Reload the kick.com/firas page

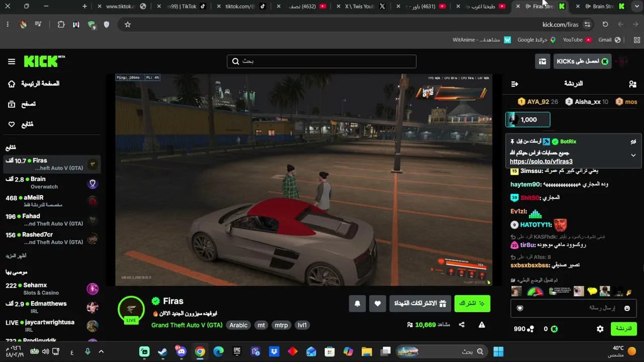[x=605, y=25]
